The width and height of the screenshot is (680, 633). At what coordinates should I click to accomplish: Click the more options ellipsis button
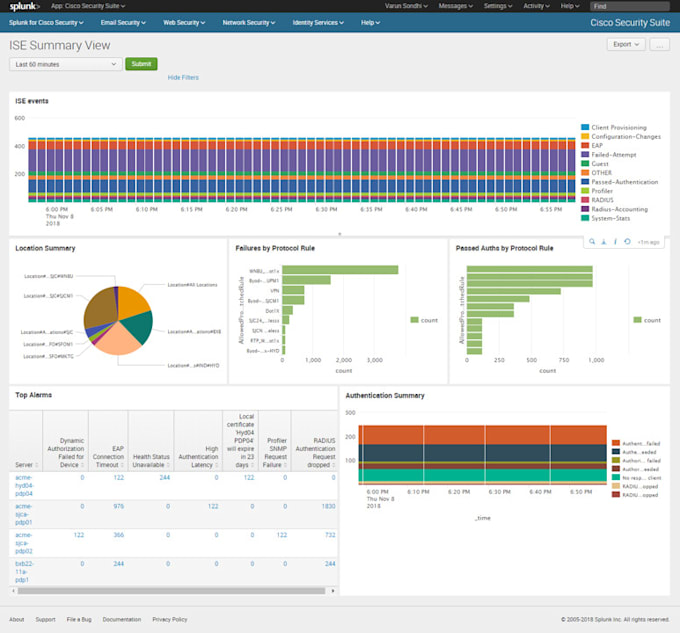659,44
